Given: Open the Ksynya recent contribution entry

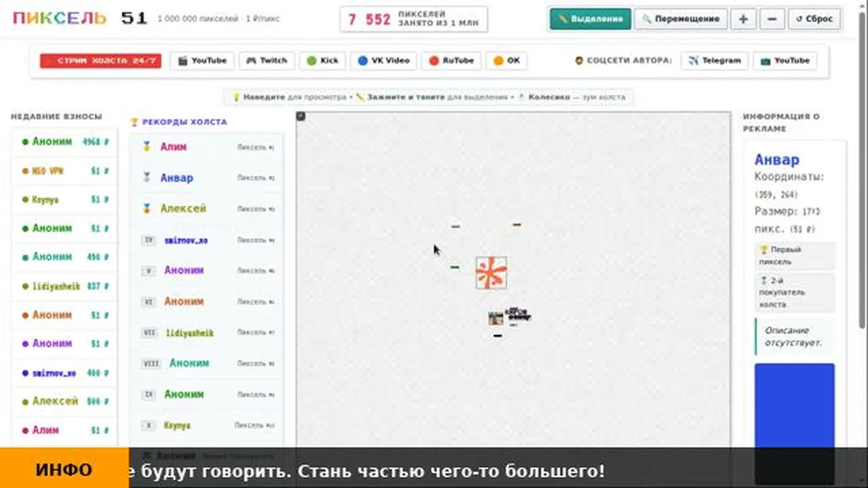Looking at the screenshot, I should coord(65,200).
